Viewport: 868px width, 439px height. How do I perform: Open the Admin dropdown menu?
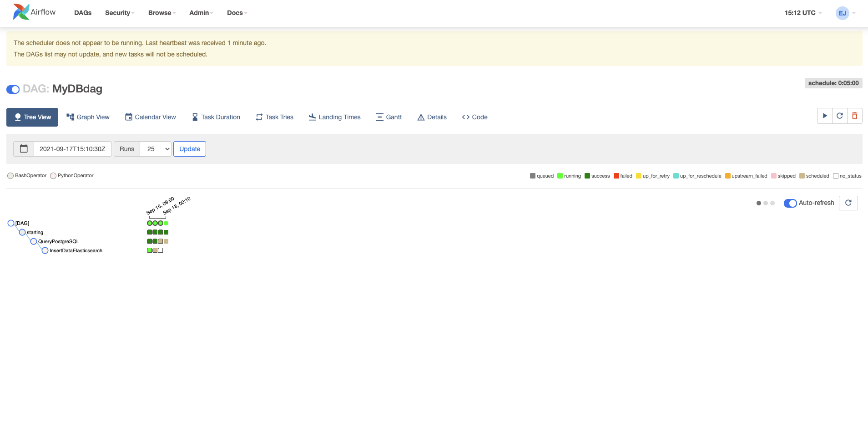pyautogui.click(x=201, y=13)
